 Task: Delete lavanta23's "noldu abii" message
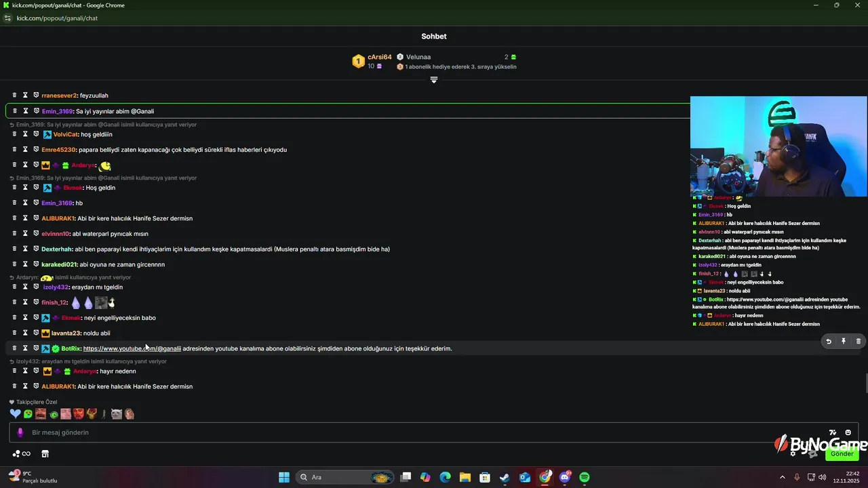coord(14,333)
